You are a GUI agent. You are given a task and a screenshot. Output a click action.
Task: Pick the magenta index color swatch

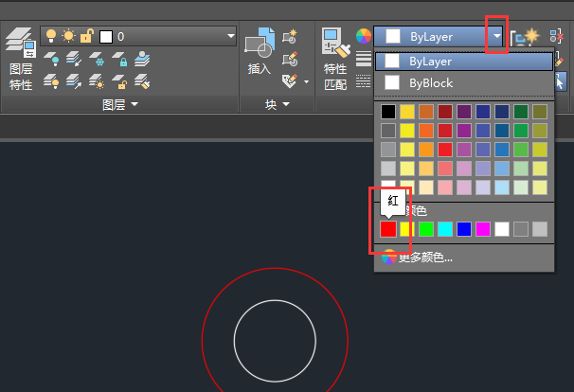(483, 229)
